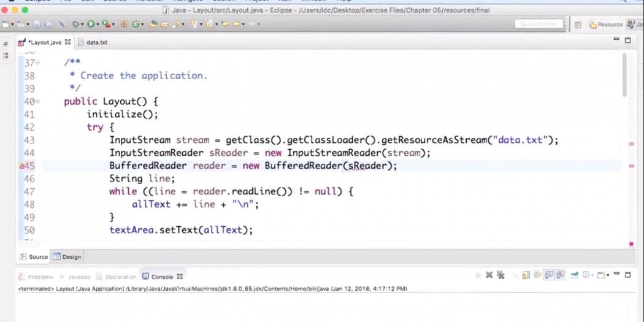
Task: Click the Last Edit Location arrow icon
Action: pos(226,25)
